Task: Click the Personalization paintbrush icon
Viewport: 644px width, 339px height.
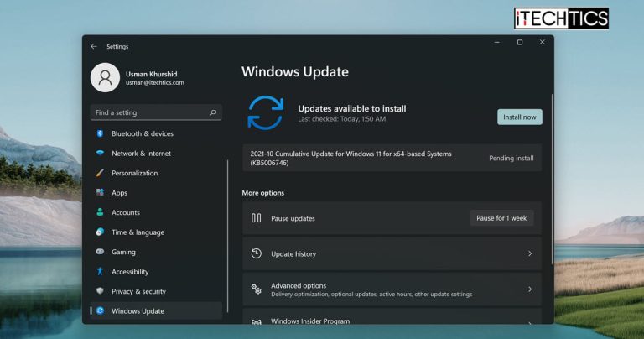Action: (100, 173)
